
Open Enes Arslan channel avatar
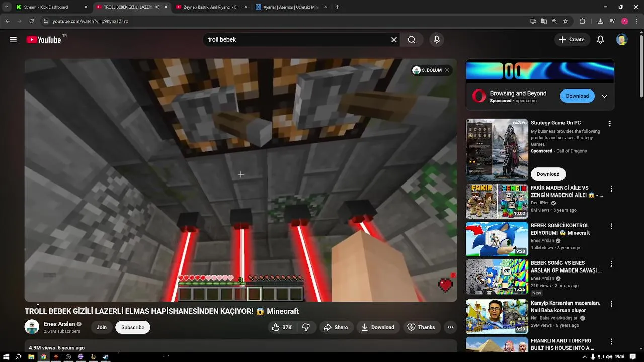point(32,327)
